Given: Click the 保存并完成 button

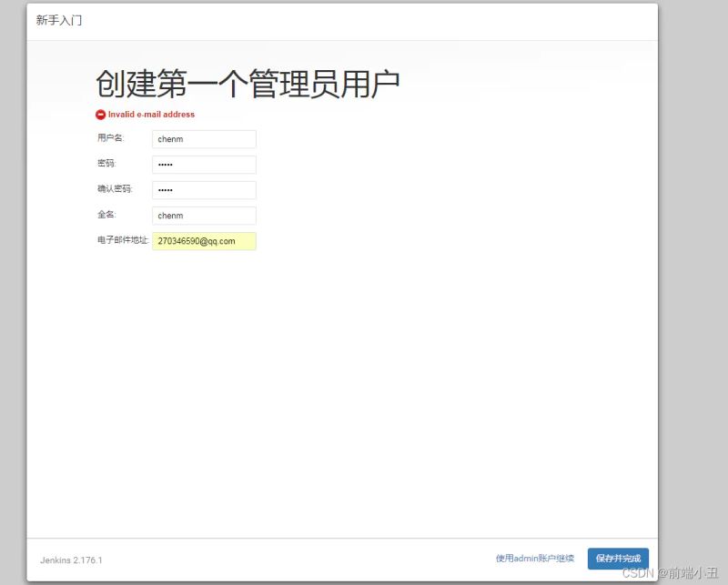Looking at the screenshot, I should pyautogui.click(x=617, y=560).
